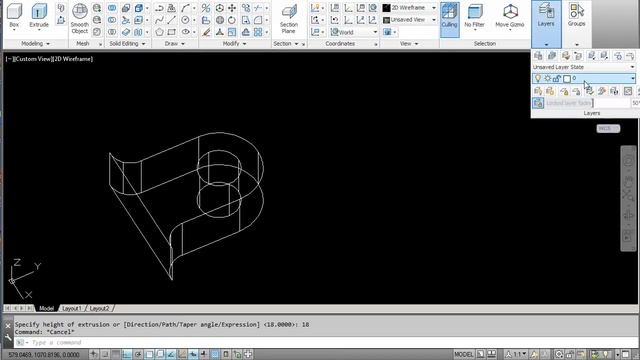Click the No Filter selection button
Screen dimensions: 640x360
tap(474, 16)
